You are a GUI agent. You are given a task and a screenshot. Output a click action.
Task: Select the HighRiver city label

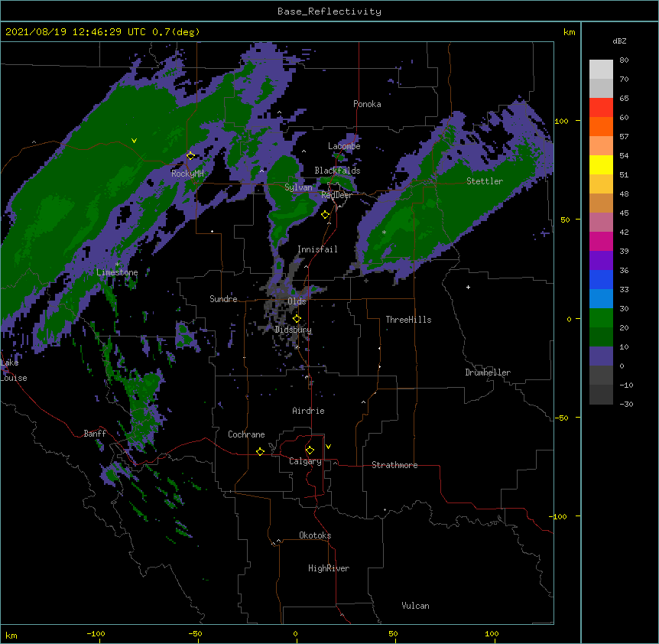329,568
